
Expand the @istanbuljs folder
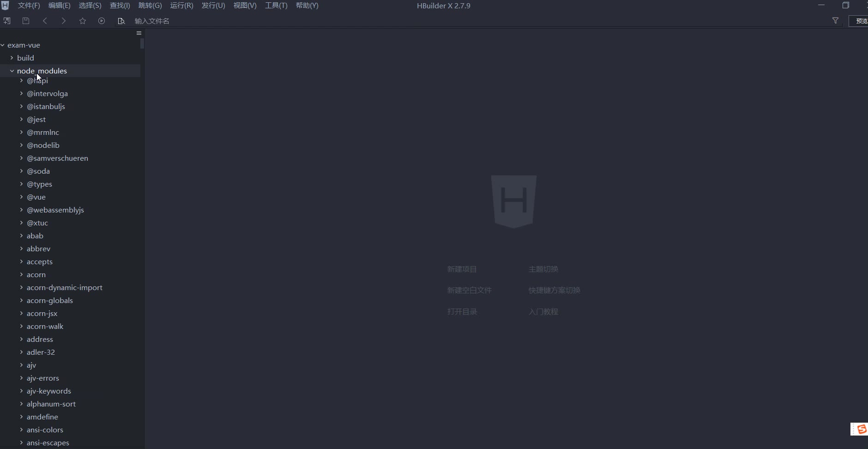coord(22,106)
